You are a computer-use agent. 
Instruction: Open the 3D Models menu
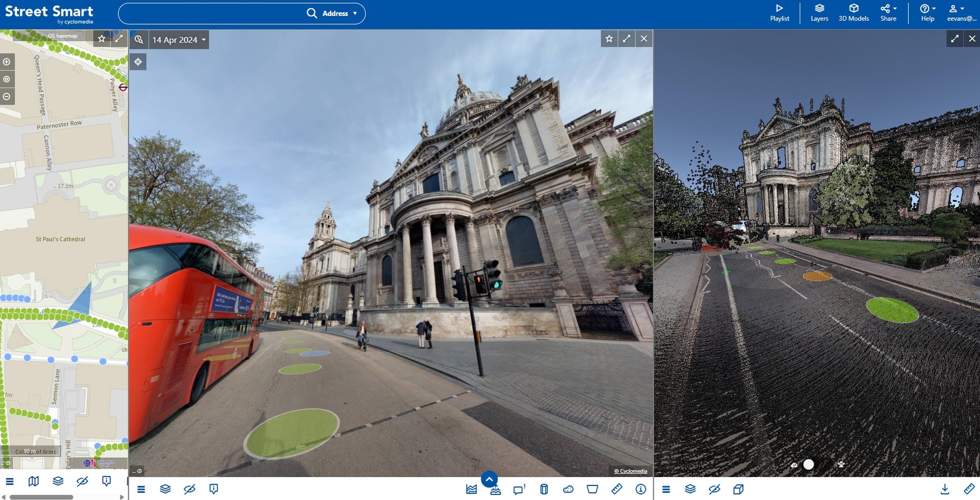(x=853, y=13)
